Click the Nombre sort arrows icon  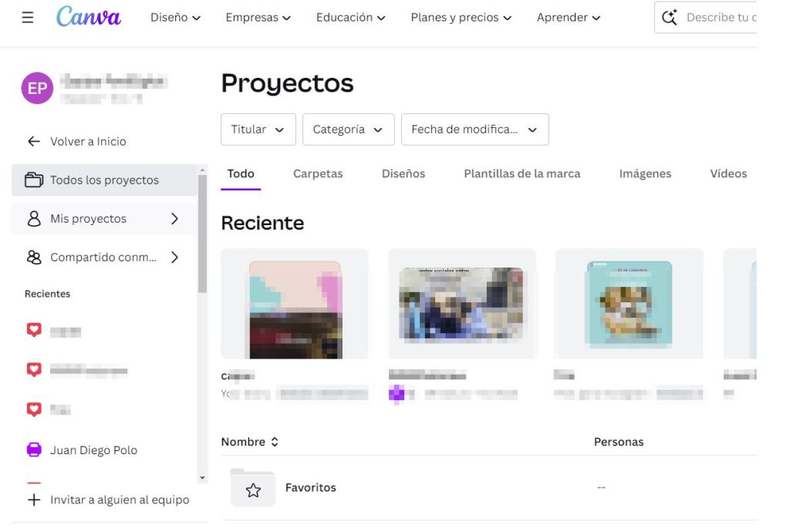(275, 442)
